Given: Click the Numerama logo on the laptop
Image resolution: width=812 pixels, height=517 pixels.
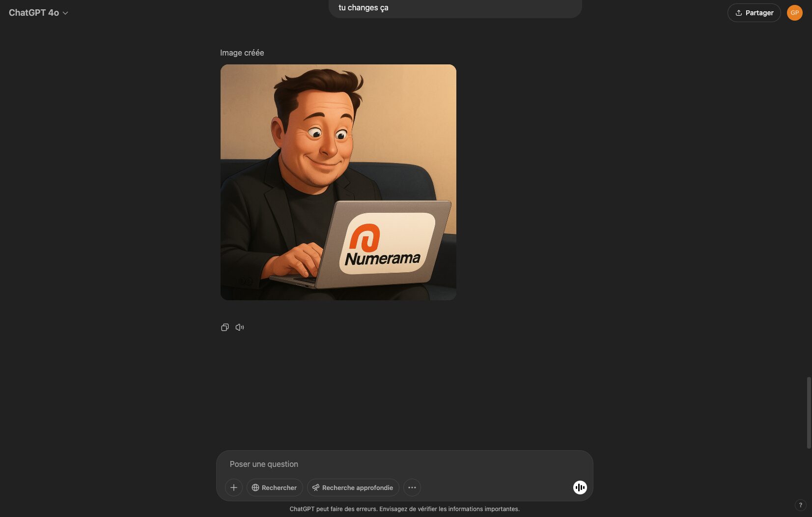Looking at the screenshot, I should pyautogui.click(x=383, y=244).
